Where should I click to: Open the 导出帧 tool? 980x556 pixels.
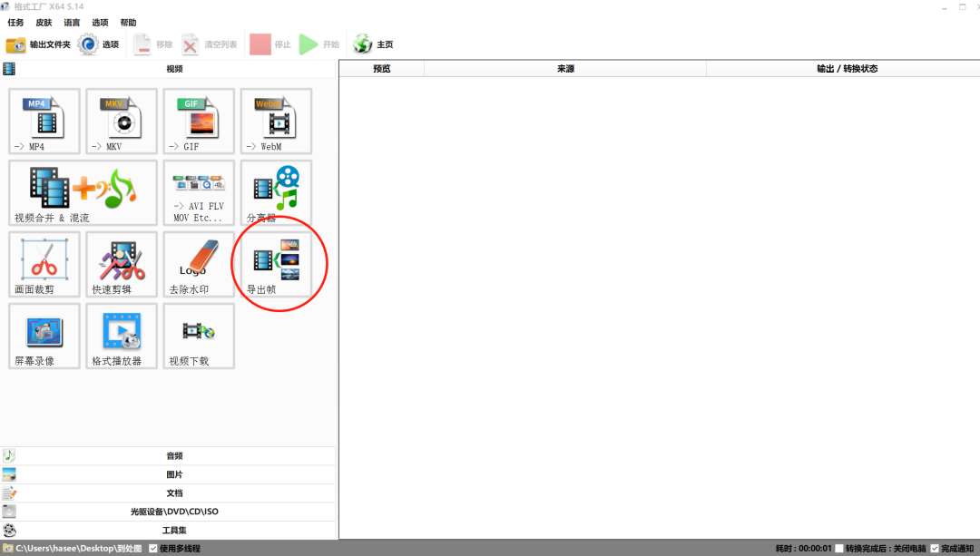(x=276, y=264)
